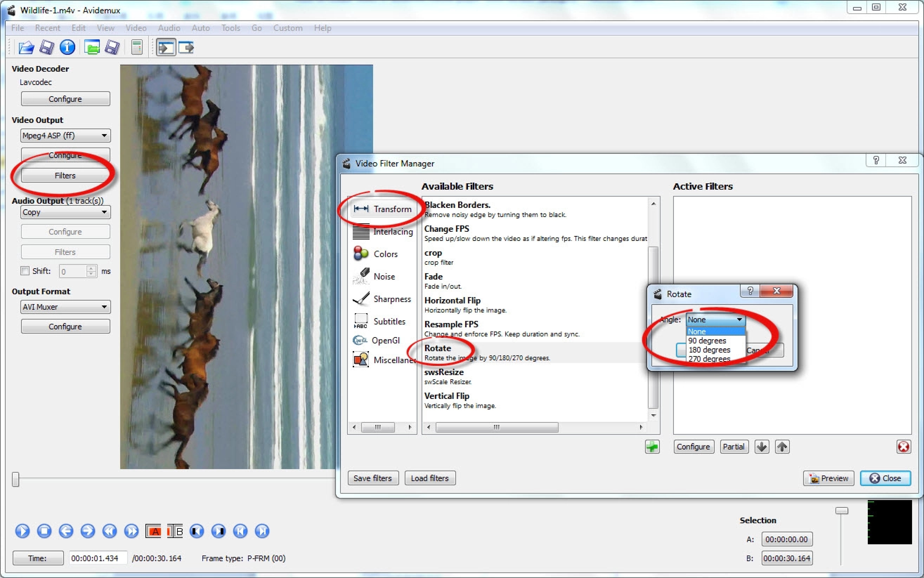Toggle the audio Shift checkbox
The image size is (924, 578).
tap(25, 271)
